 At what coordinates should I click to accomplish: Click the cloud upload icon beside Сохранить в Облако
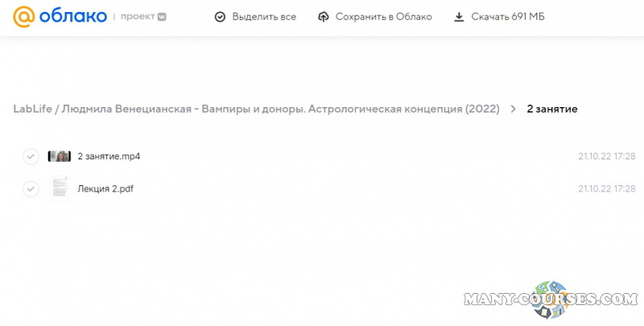(x=323, y=17)
